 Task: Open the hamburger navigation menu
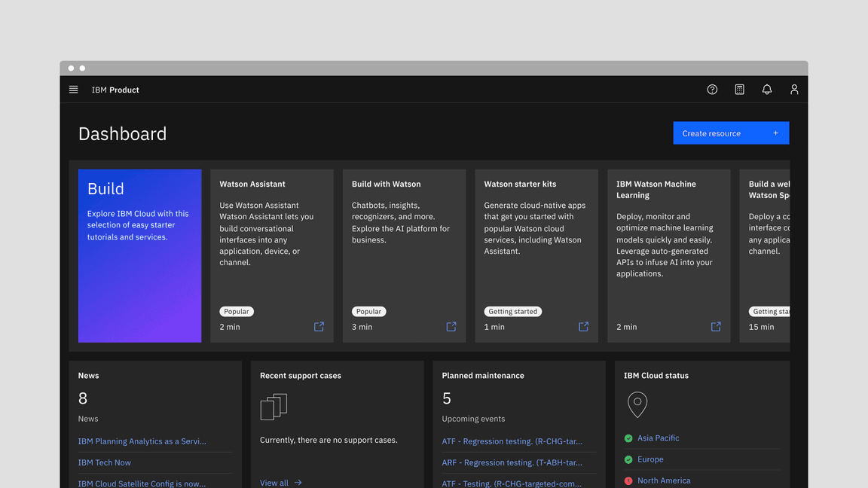click(x=73, y=89)
